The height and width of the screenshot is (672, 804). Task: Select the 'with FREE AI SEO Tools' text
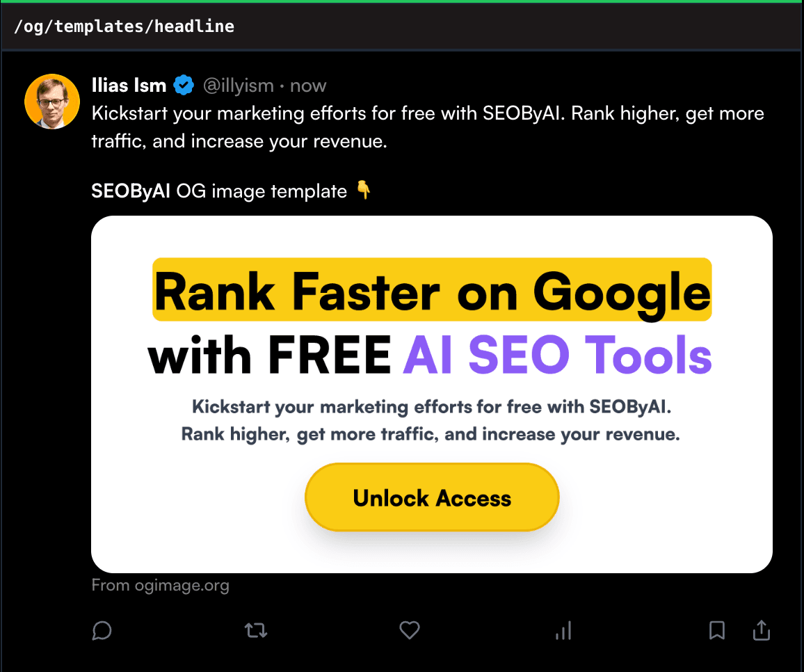pyautogui.click(x=430, y=355)
